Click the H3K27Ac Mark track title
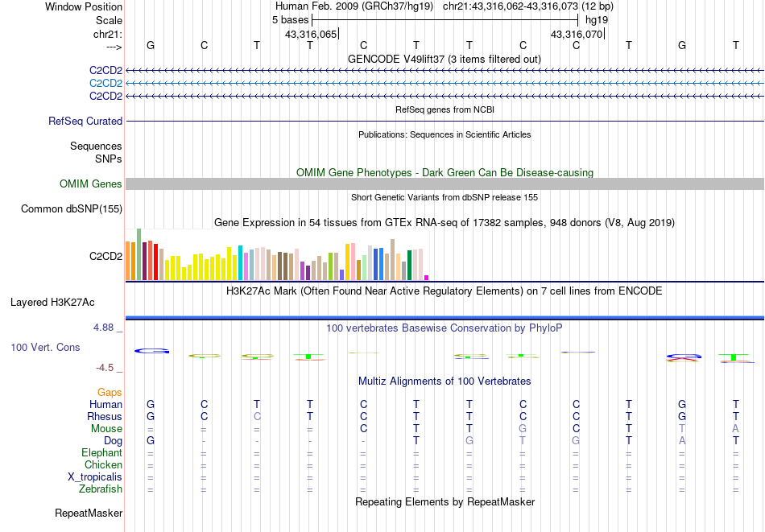This screenshot has height=532, width=765. click(x=445, y=291)
